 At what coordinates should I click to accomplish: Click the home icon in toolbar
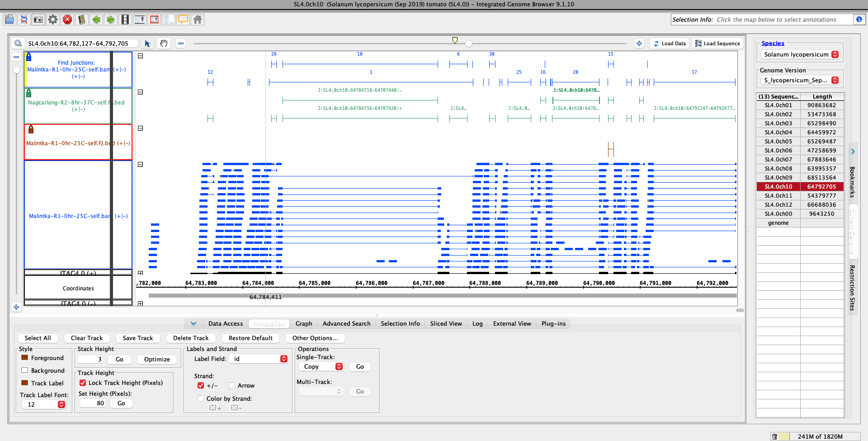coord(198,19)
